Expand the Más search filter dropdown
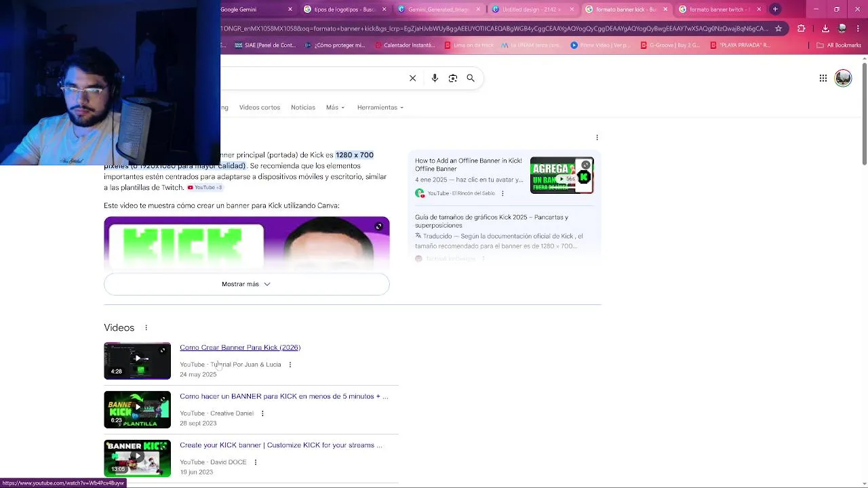 (x=335, y=107)
